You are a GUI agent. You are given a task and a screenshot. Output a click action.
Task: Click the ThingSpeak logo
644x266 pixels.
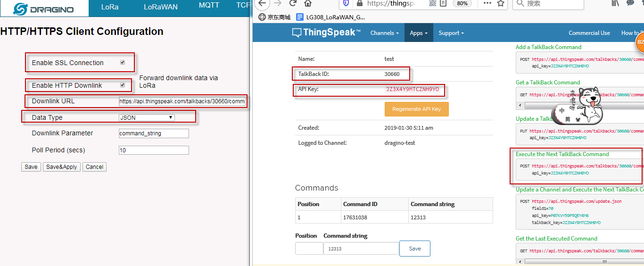[x=326, y=33]
